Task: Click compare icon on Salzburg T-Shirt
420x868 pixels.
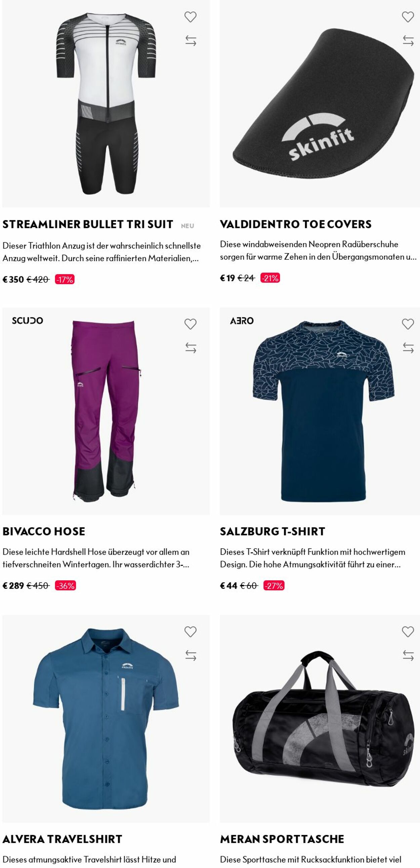Action: [408, 348]
